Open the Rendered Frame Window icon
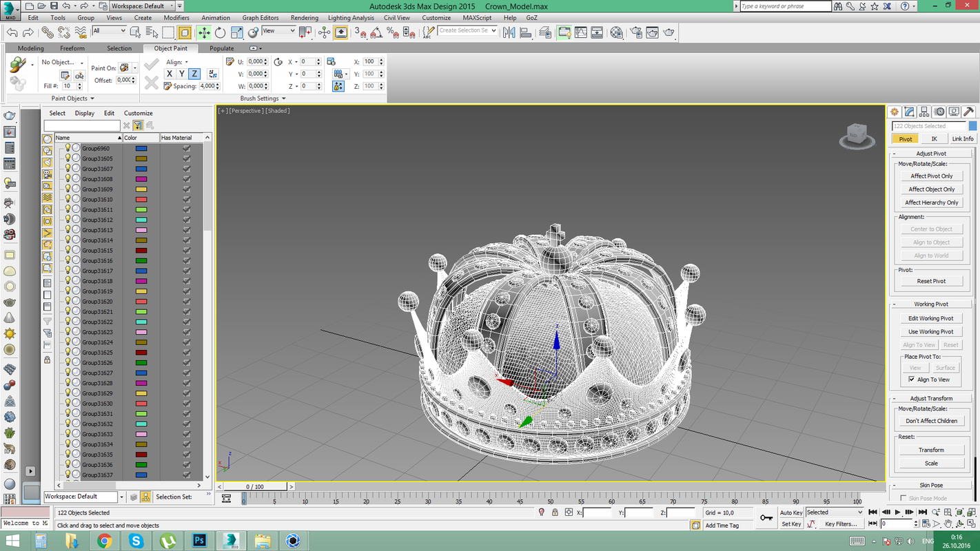This screenshot has height=551, width=980. tap(652, 32)
